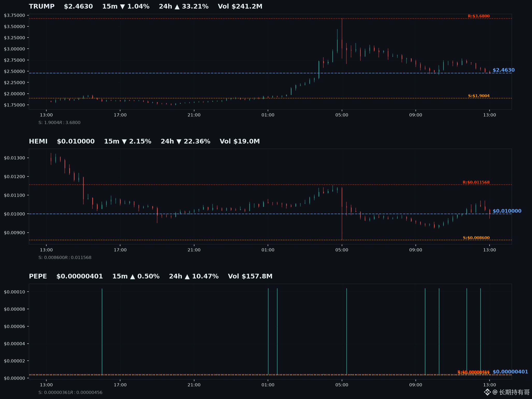The image size is (532, 399).
Task: Click blue $0.00000401 current price tag on chart
Action: coord(510,372)
